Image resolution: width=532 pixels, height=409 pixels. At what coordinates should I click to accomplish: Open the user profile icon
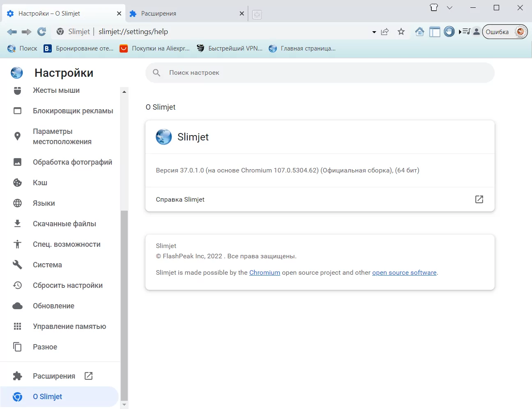(477, 32)
